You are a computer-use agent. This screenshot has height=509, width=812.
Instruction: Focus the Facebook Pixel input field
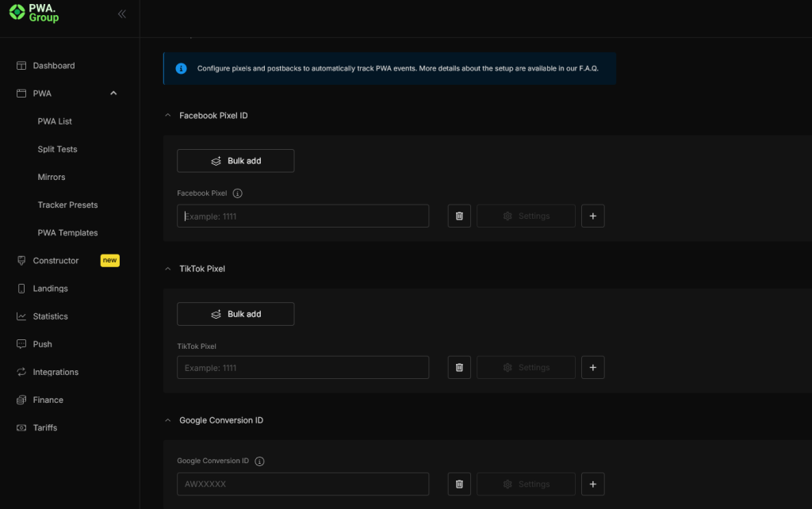pos(303,216)
